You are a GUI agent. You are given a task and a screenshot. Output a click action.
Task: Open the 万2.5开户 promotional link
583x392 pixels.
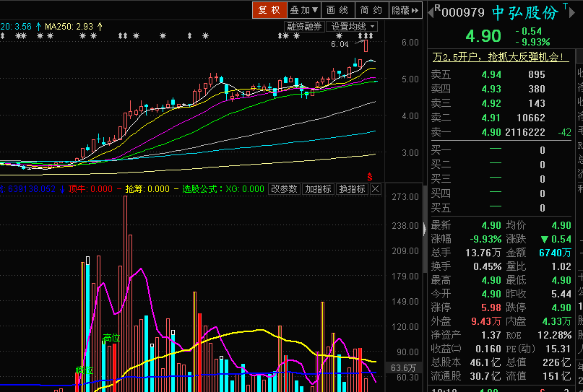click(x=501, y=57)
